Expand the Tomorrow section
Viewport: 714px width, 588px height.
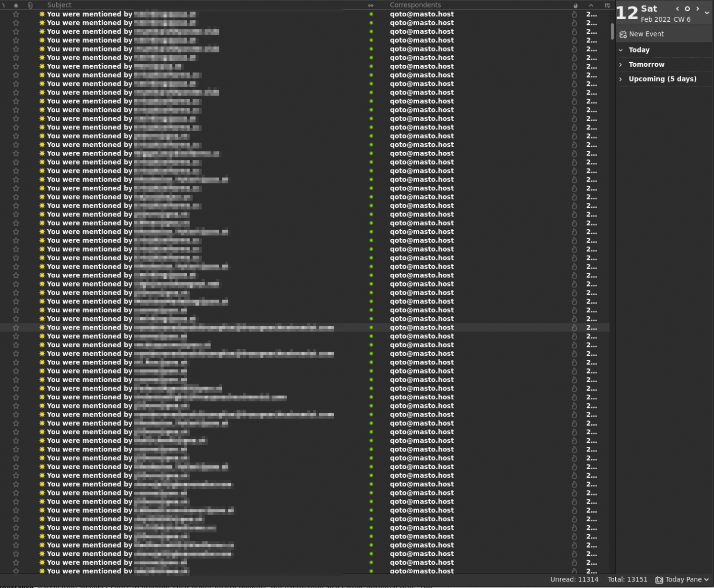[x=621, y=65]
